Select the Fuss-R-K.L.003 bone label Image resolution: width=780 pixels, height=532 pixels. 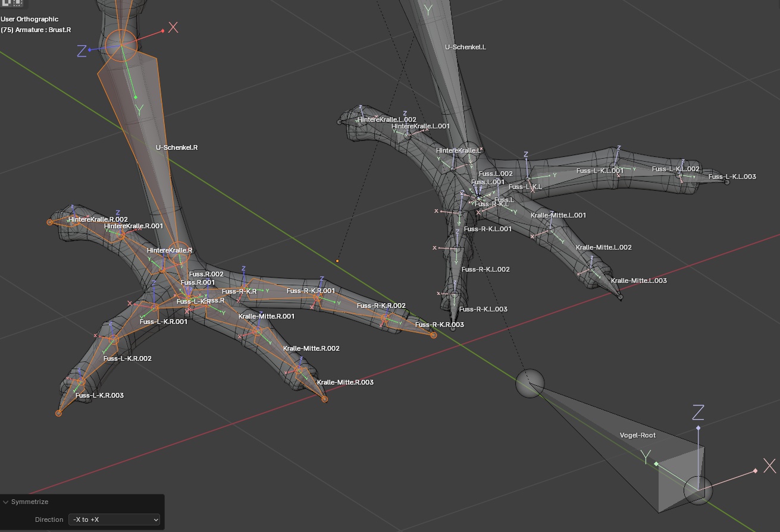click(483, 309)
